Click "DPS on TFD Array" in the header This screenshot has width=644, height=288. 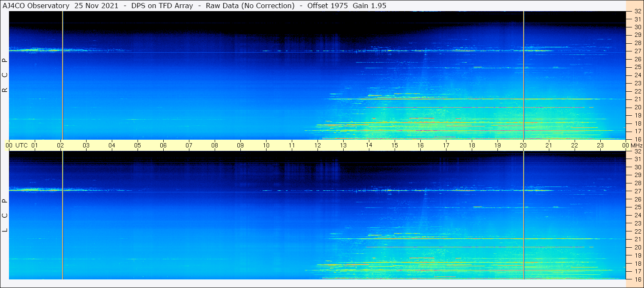click(x=162, y=6)
